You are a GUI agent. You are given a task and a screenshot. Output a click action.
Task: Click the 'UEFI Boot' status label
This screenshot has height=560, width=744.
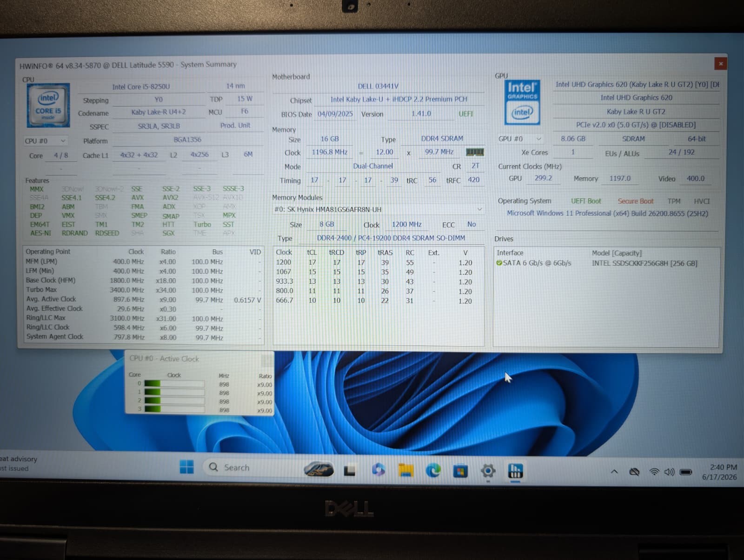(586, 201)
